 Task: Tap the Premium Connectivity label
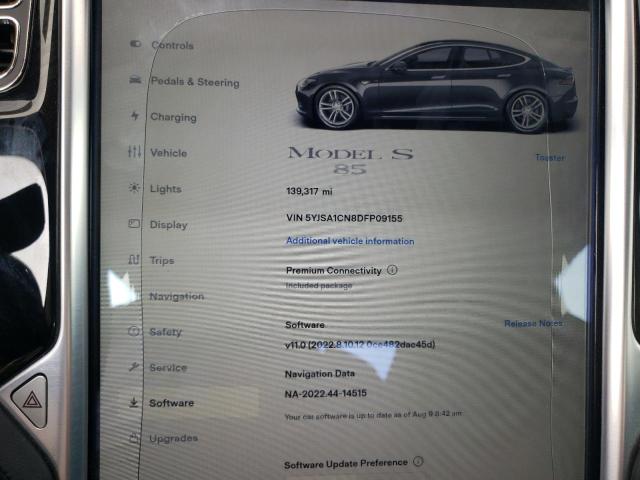tap(334, 271)
